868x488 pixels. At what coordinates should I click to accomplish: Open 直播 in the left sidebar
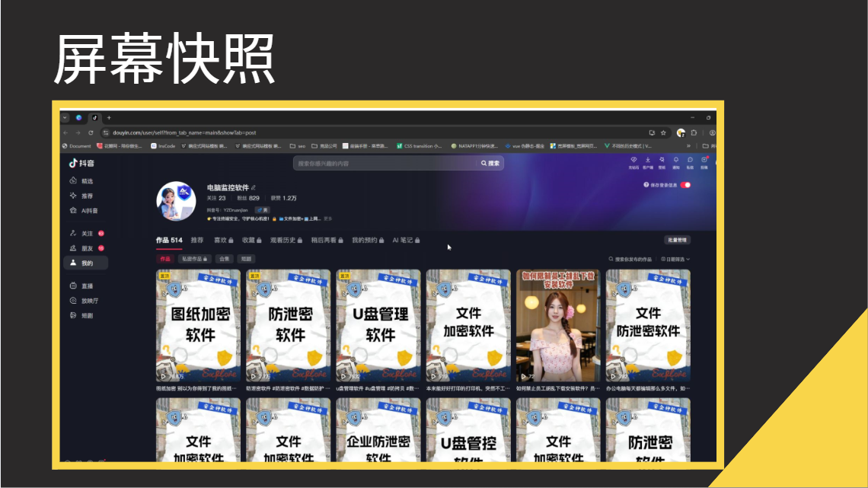82,286
